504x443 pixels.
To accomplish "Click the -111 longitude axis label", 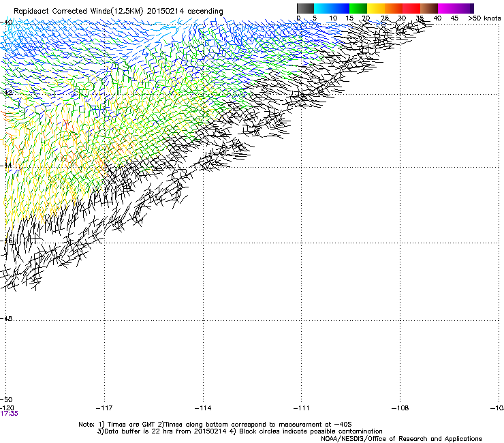I will (301, 408).
